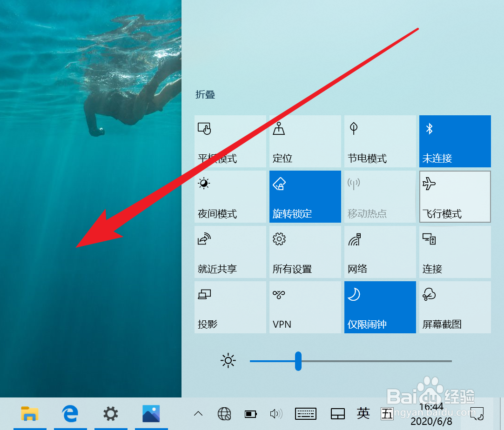The width and height of the screenshot is (504, 430).
Task: Open nearby sharing (就近共享)
Action: click(x=230, y=252)
